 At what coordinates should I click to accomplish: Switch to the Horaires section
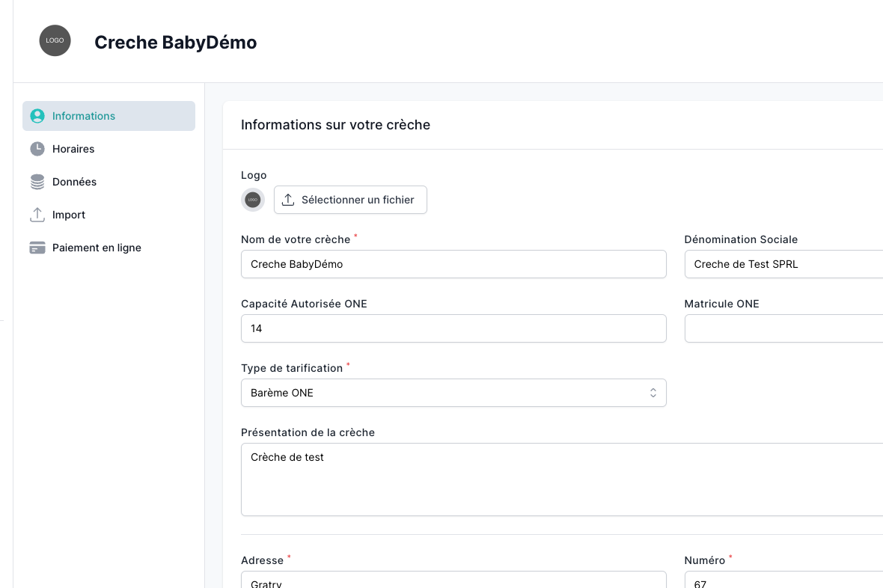coord(73,149)
